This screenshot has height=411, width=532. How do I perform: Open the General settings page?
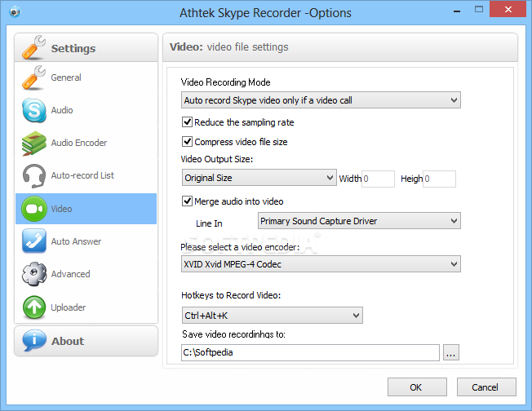[86, 77]
